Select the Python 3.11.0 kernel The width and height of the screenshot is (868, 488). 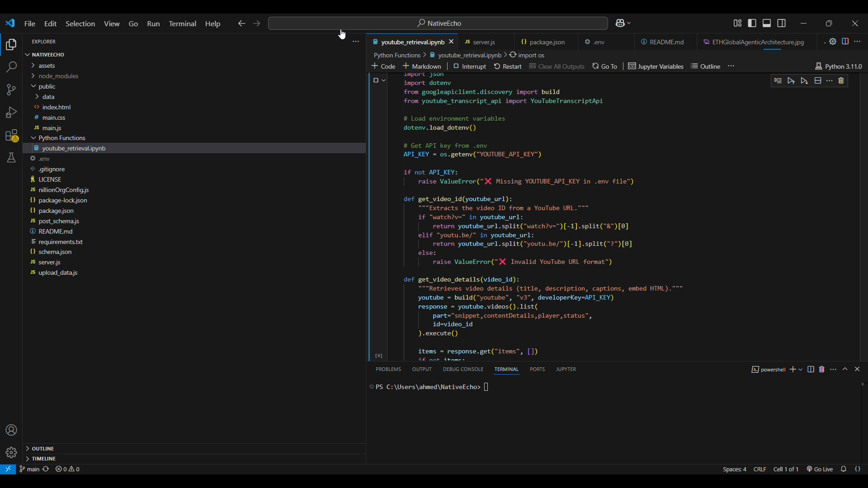pos(839,66)
